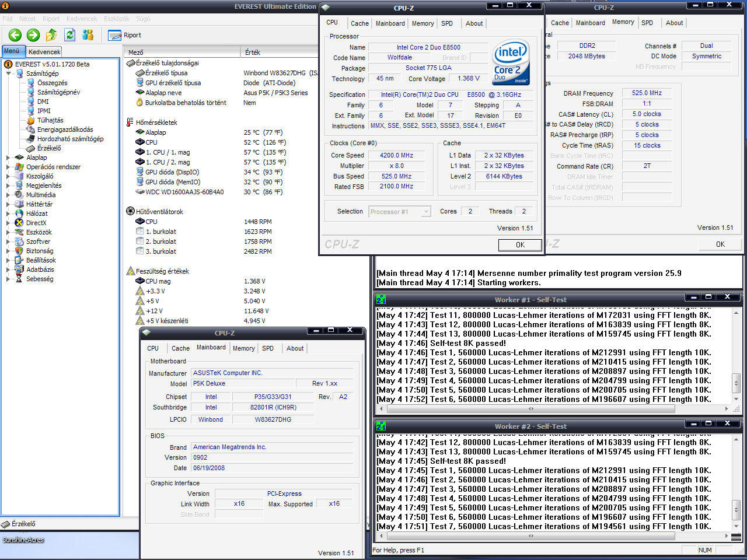The height and width of the screenshot is (560, 747).
Task: Expand the Multimédia tree node
Action: (x=8, y=195)
